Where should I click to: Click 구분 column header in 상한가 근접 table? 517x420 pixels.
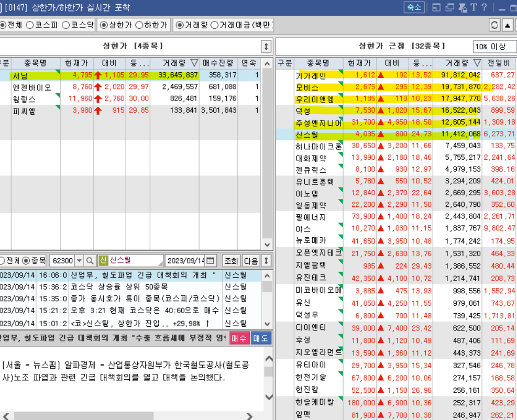click(285, 63)
